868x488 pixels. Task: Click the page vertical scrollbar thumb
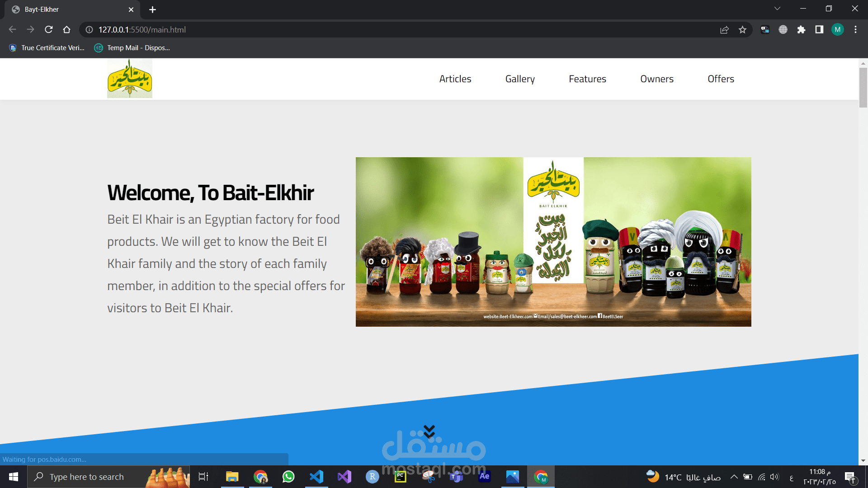click(863, 87)
